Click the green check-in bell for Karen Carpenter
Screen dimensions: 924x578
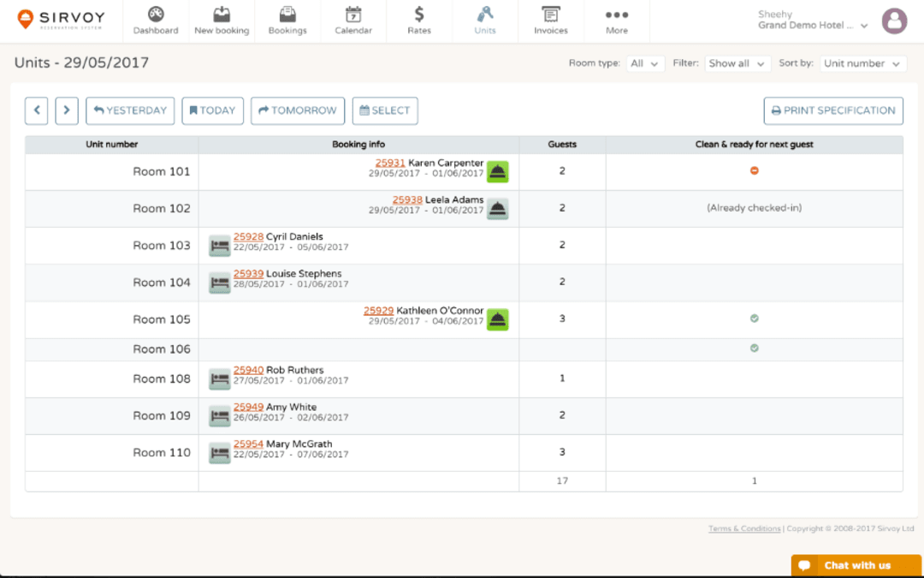pyautogui.click(x=499, y=171)
